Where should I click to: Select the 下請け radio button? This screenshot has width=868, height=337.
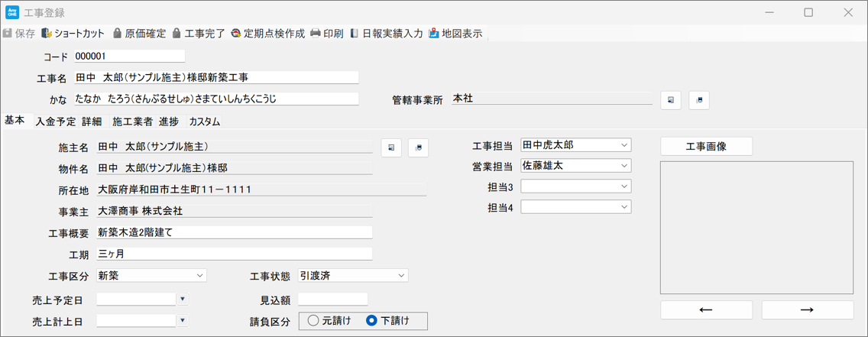[x=371, y=321]
